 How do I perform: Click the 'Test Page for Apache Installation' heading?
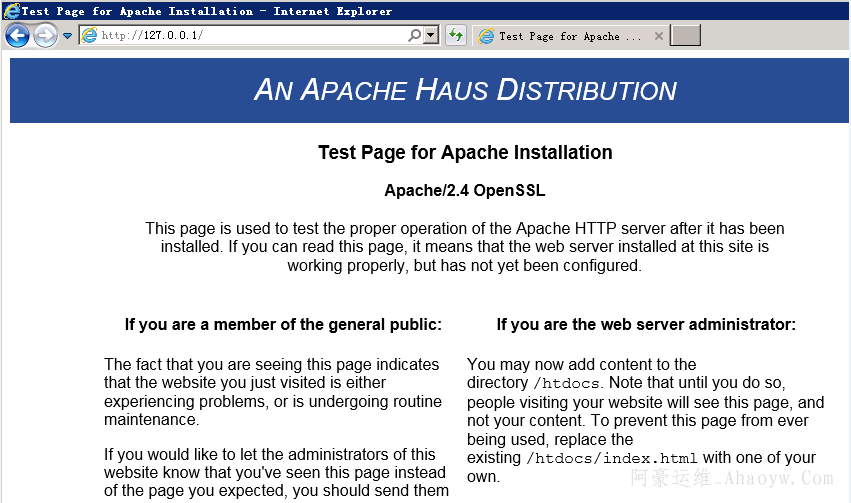(465, 153)
